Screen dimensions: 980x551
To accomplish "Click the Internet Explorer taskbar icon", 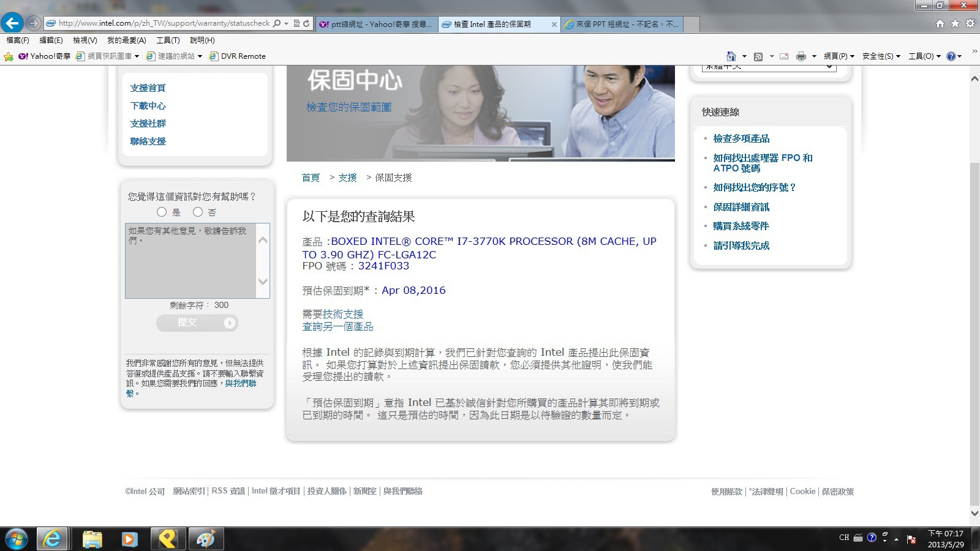I will click(53, 539).
